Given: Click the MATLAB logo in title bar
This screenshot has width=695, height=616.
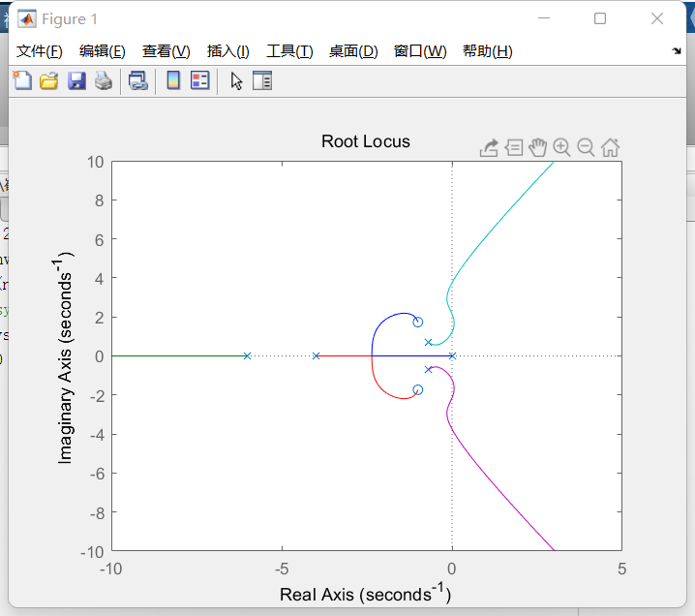Looking at the screenshot, I should (27, 18).
